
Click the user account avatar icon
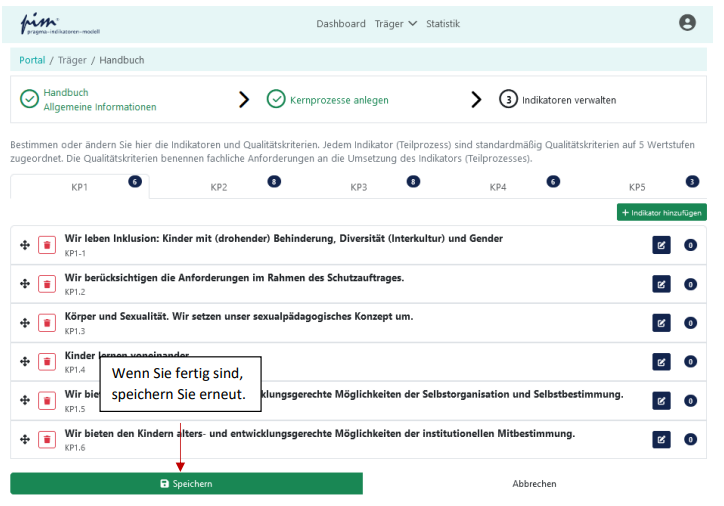686,23
